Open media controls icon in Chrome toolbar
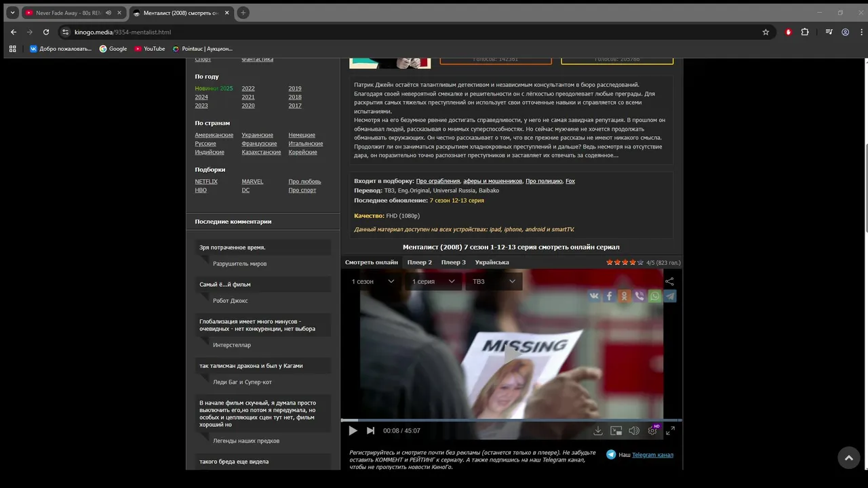The height and width of the screenshot is (488, 868). (x=829, y=32)
